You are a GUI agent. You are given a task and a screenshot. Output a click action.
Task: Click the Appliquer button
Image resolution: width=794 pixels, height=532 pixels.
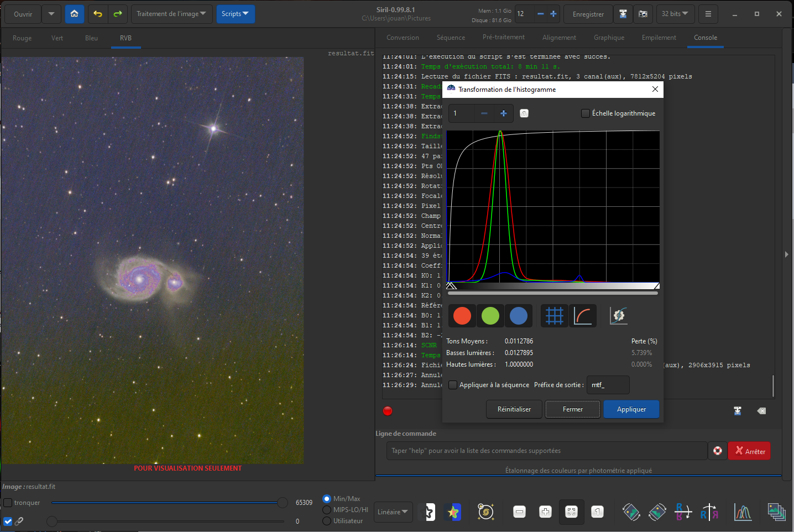631,409
